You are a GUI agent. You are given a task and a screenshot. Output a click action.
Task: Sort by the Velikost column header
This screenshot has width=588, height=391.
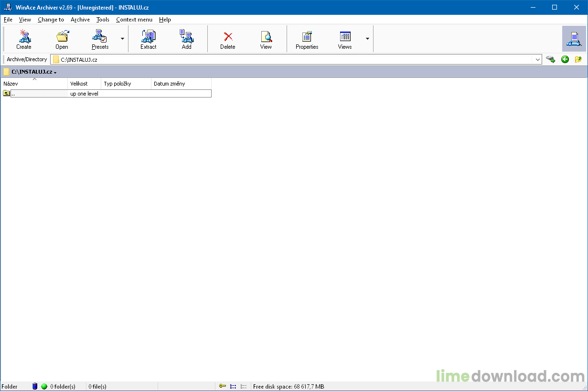[85, 84]
